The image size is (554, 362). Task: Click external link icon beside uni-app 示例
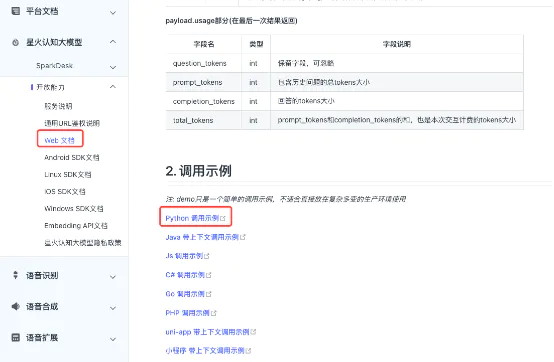[x=253, y=332]
